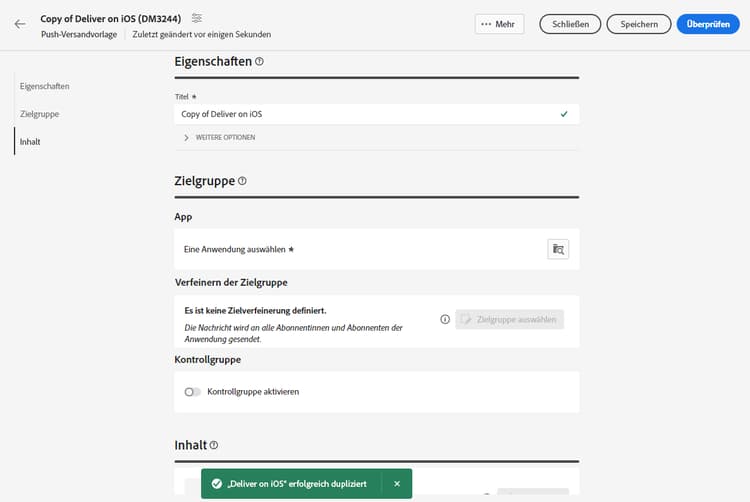Click 'Es ist keine Zielverfeinerung definiert.' text
The width and height of the screenshot is (750, 502).
[255, 311]
